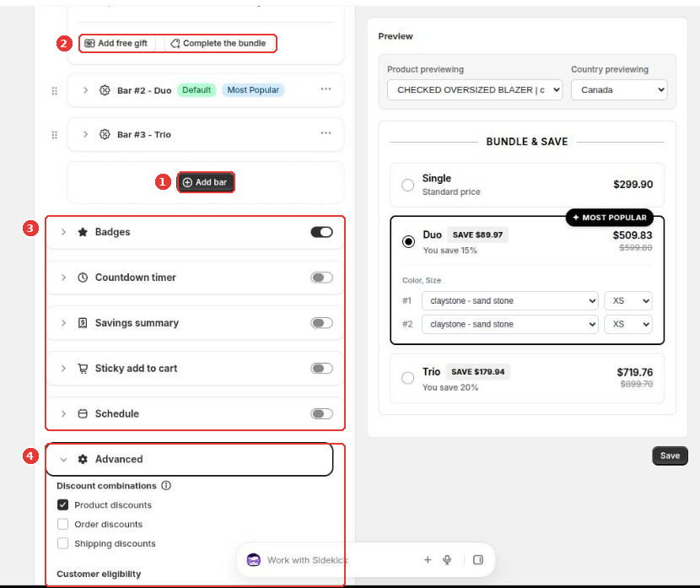Viewport: 700px width, 588px height.
Task: Select the Trio bundle radio button
Action: coord(407,378)
